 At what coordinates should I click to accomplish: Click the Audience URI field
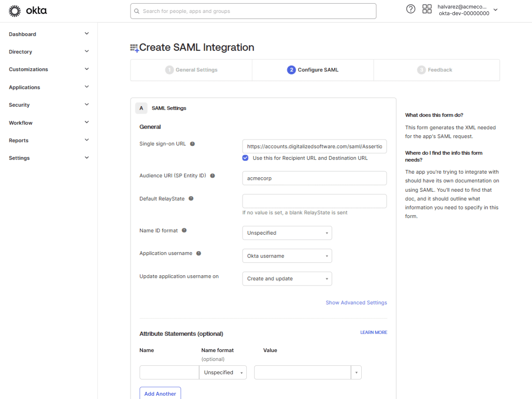pyautogui.click(x=314, y=178)
